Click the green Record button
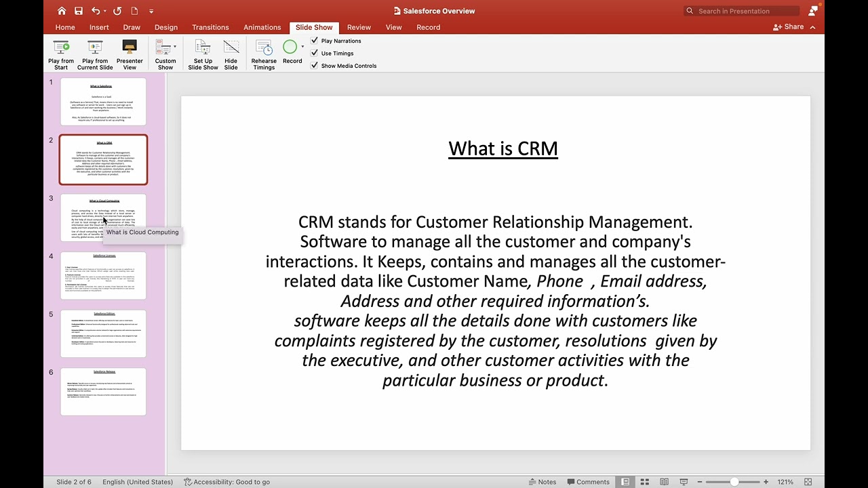This screenshot has height=488, width=868. 290,47
